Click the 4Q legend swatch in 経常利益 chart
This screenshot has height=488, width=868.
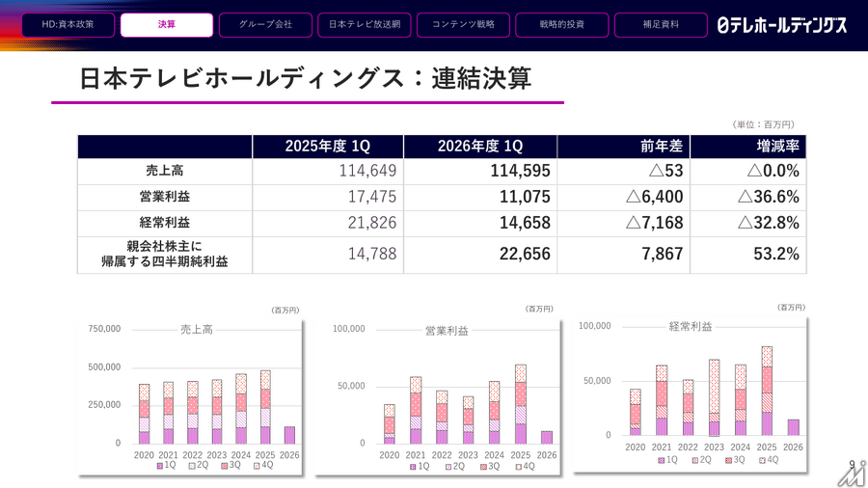(x=762, y=460)
